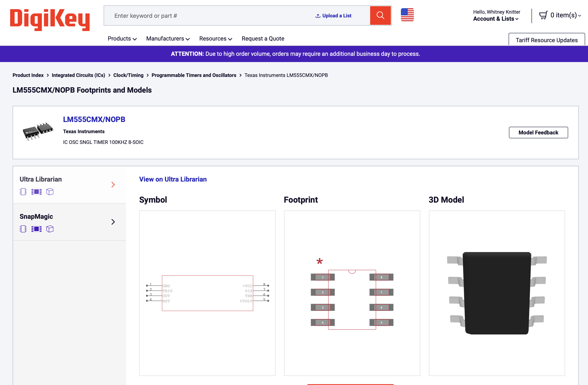Click the Upload a List link
The image size is (588, 385).
click(334, 16)
